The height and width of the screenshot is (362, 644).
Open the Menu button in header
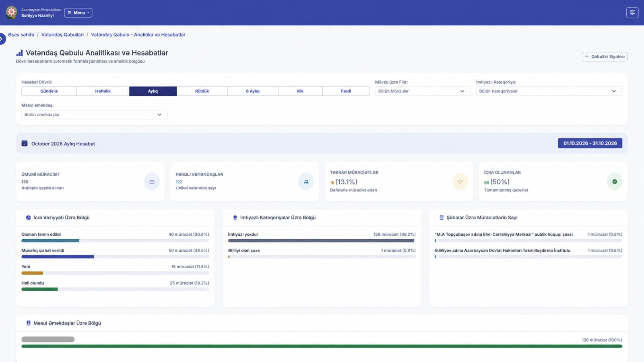(x=78, y=13)
